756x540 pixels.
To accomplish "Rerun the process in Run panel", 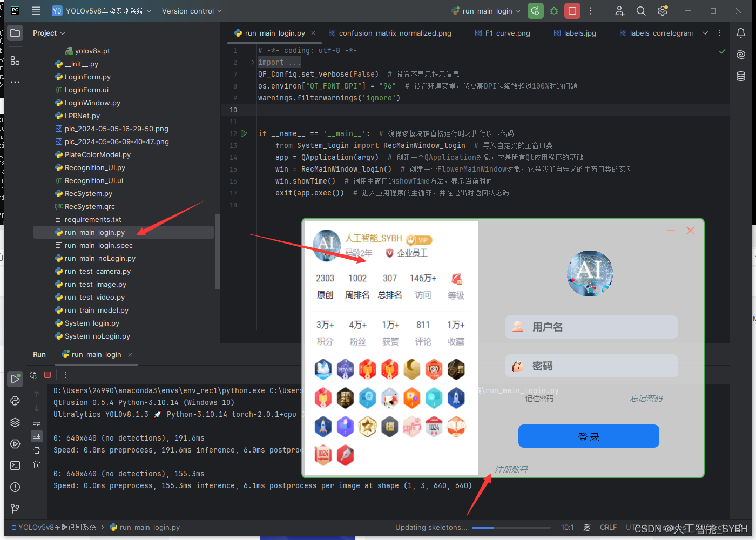I will (33, 375).
